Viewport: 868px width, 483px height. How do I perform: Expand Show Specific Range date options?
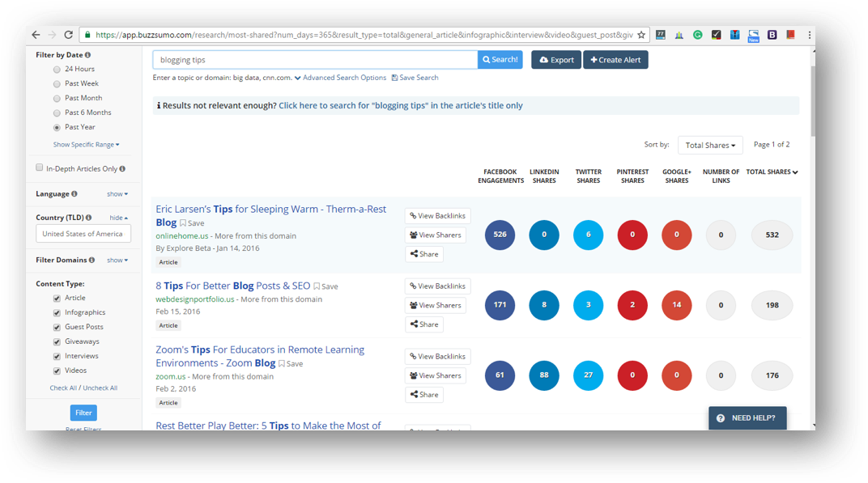(x=86, y=145)
